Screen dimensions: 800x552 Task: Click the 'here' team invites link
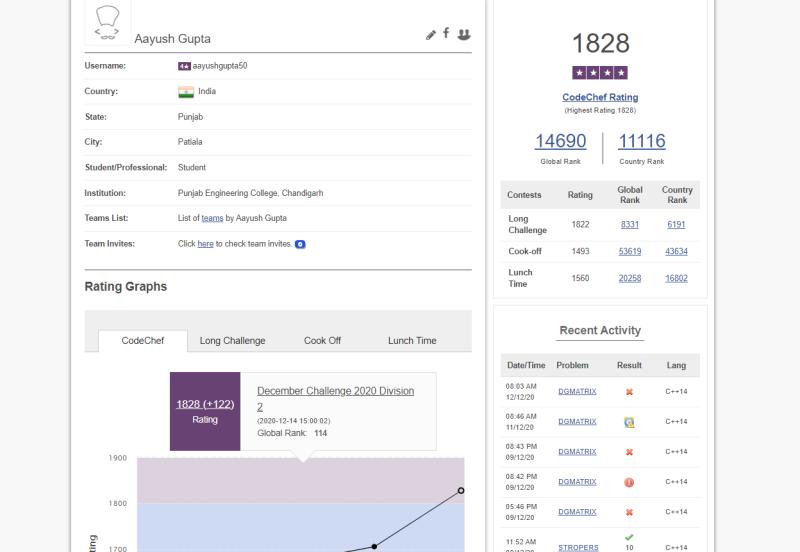[x=205, y=244]
